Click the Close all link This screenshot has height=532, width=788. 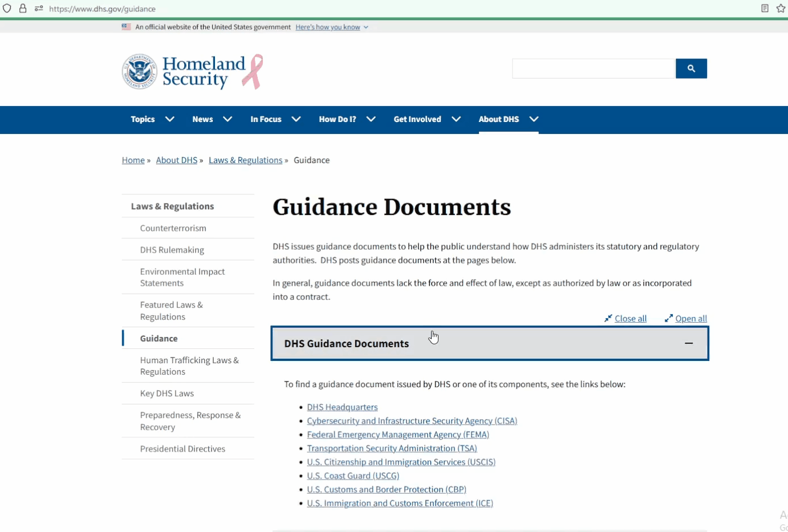point(631,318)
